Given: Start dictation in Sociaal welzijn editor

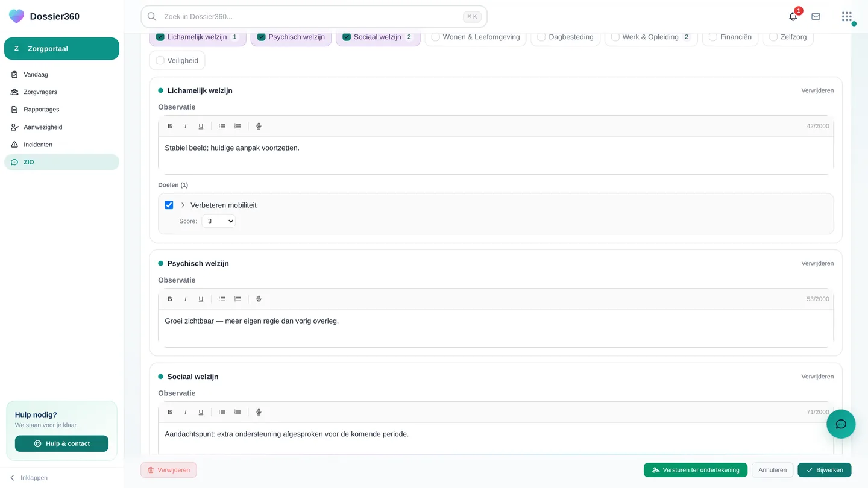Looking at the screenshot, I should (x=259, y=412).
